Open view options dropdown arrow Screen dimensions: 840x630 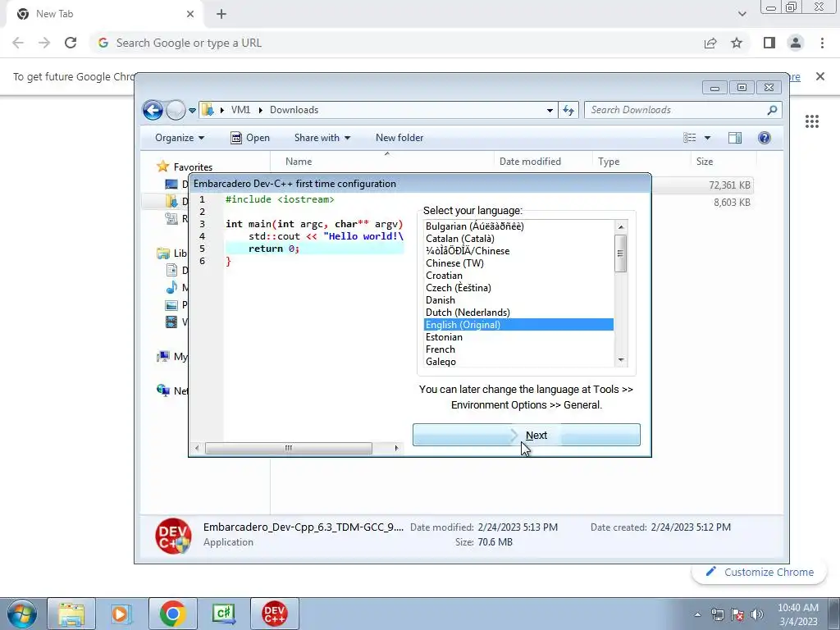(x=707, y=138)
